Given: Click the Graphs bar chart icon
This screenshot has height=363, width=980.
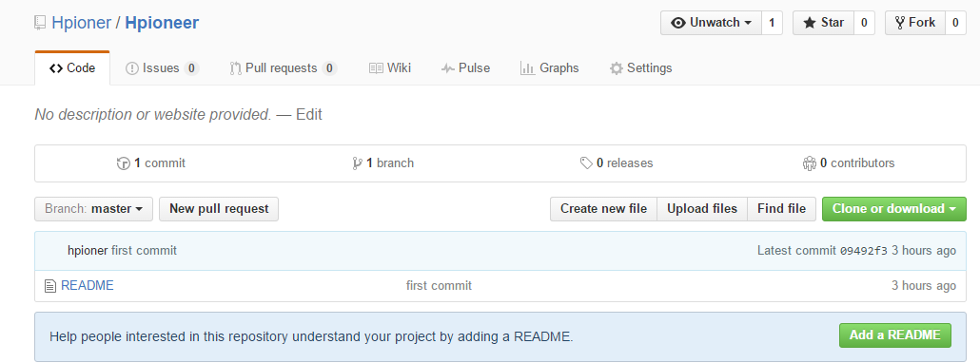Looking at the screenshot, I should tap(527, 68).
